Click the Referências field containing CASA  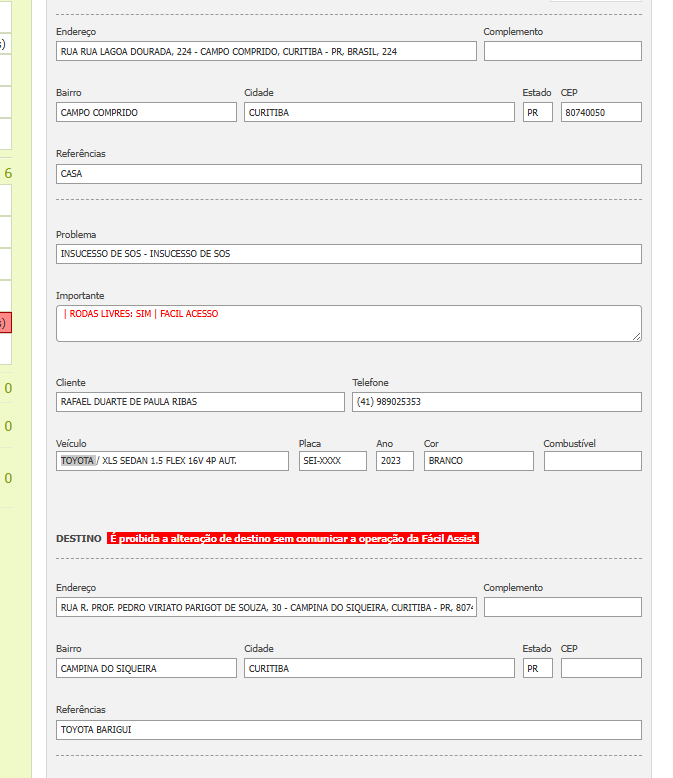click(349, 174)
